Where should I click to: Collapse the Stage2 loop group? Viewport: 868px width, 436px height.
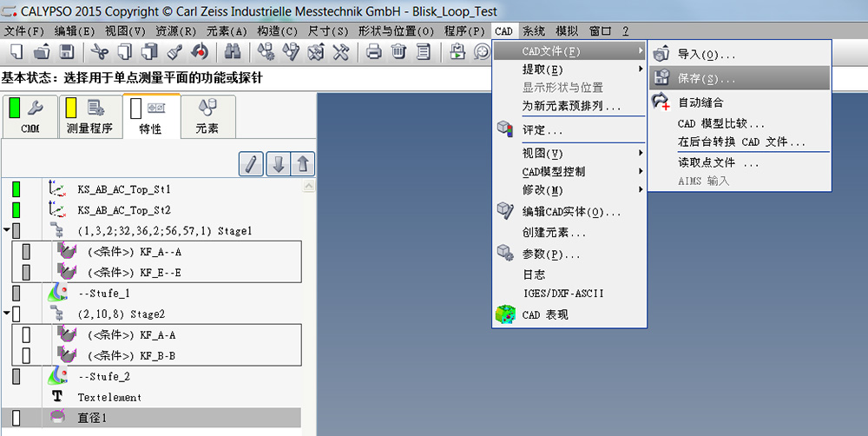click(x=6, y=313)
